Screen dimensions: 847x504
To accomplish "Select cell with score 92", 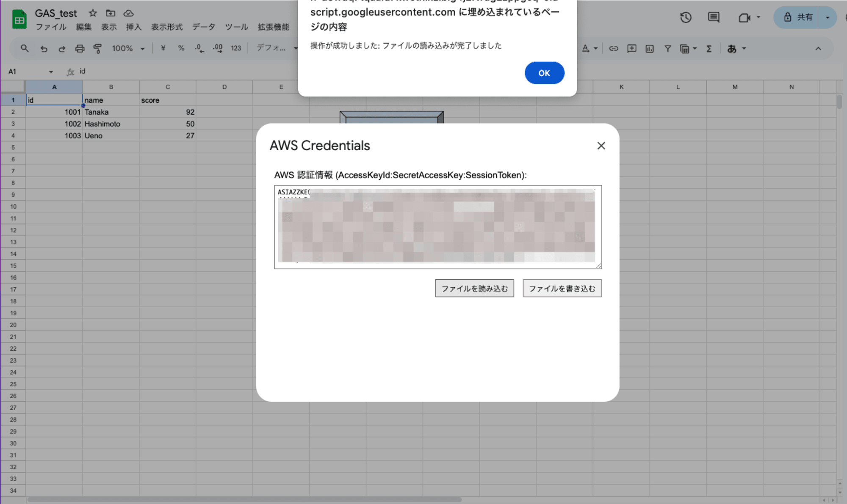I will [x=168, y=112].
